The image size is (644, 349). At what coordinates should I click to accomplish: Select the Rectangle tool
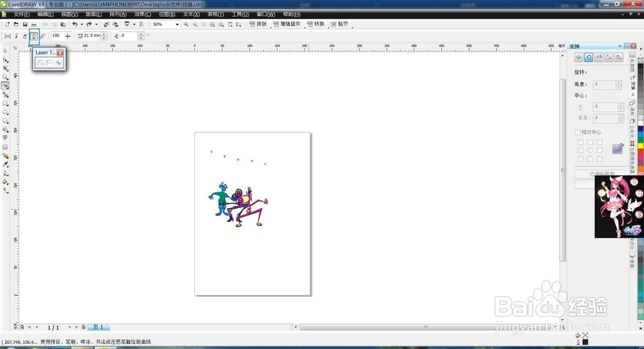(x=5, y=104)
